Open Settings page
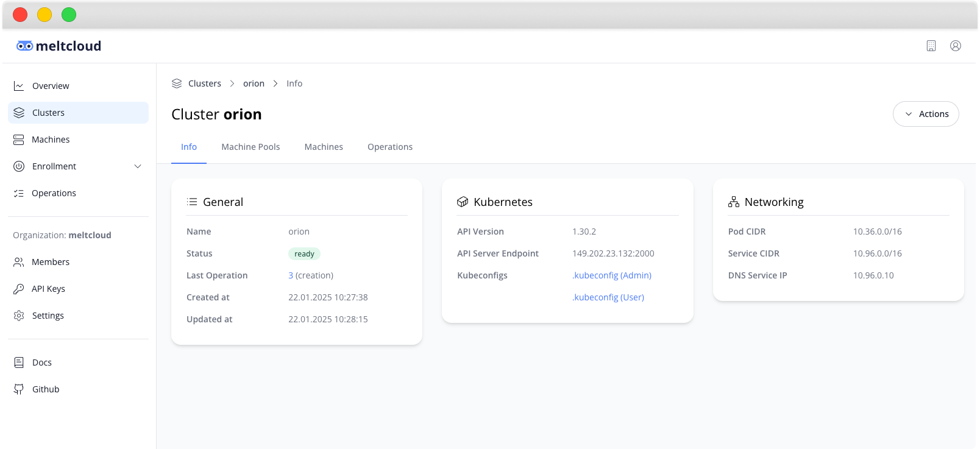Screen dimensions: 980x449 coord(78,316)
